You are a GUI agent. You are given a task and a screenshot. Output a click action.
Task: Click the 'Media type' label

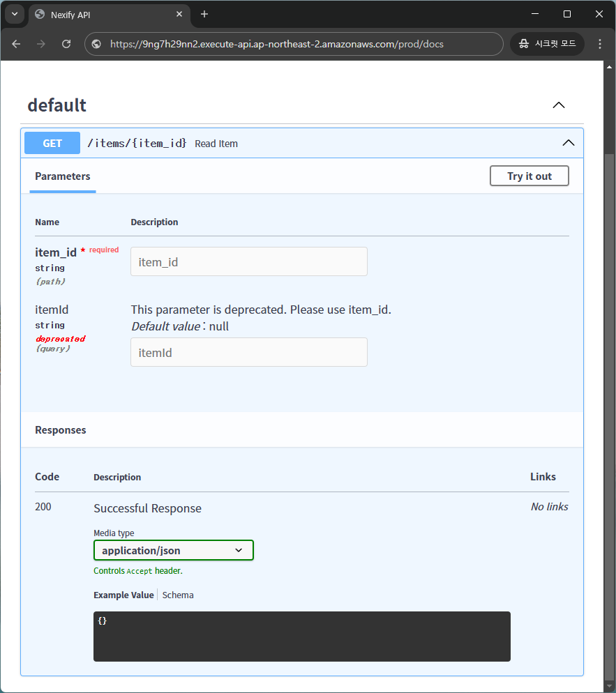[x=114, y=533]
